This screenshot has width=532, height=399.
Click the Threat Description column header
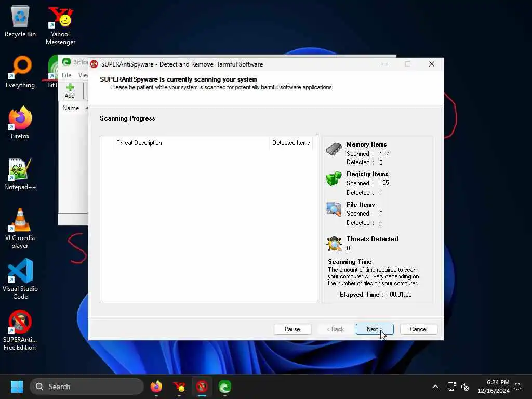pyautogui.click(x=191, y=143)
